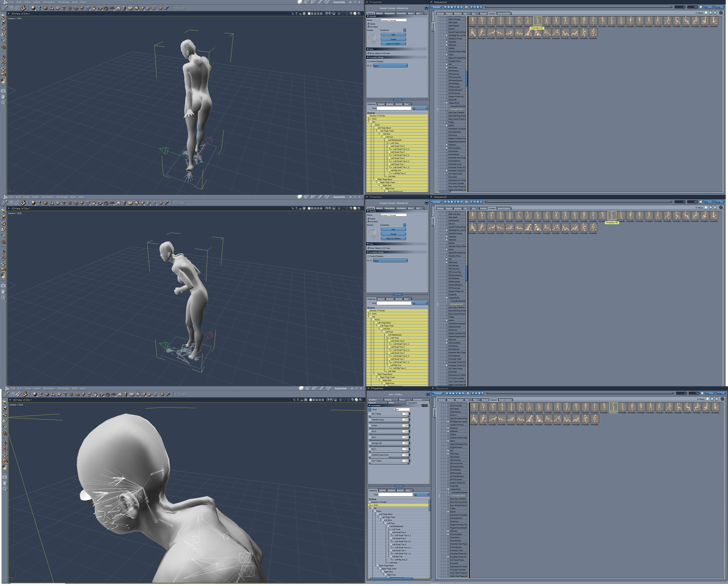
Task: Enable Control Shaders in the middle window
Action: point(368,256)
